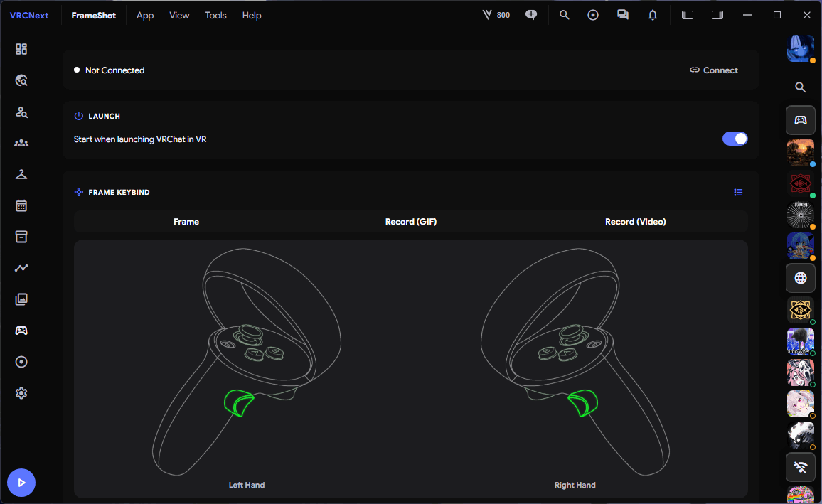Select the Frame tab

pyautogui.click(x=186, y=222)
